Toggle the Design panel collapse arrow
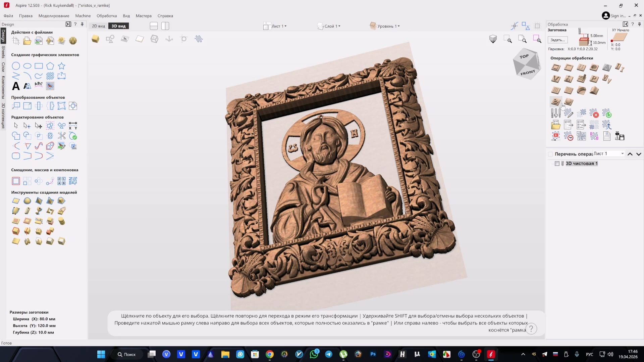 point(68,24)
